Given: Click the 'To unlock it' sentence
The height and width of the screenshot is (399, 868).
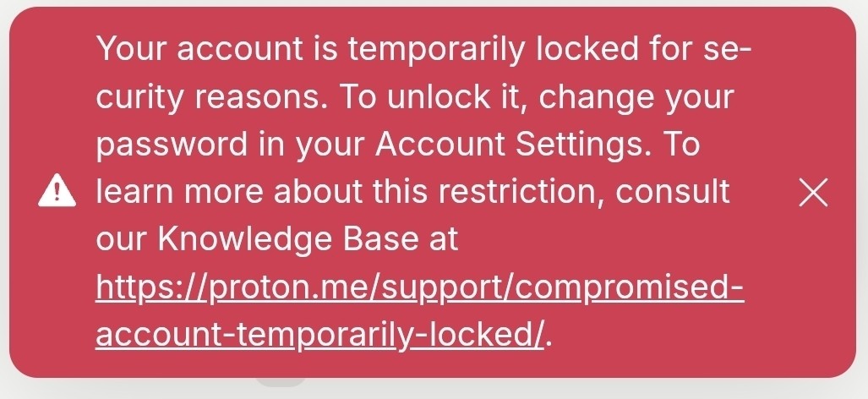Looking at the screenshot, I should (x=433, y=96).
